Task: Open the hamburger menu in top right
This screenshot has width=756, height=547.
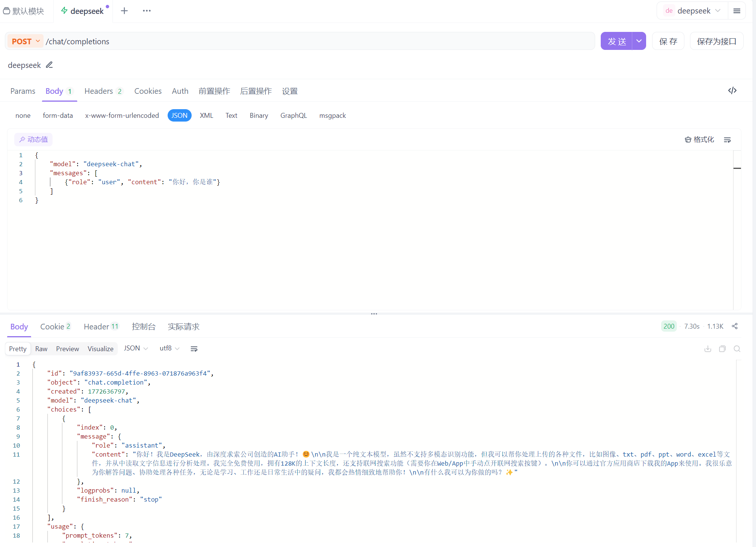Action: [x=736, y=11]
